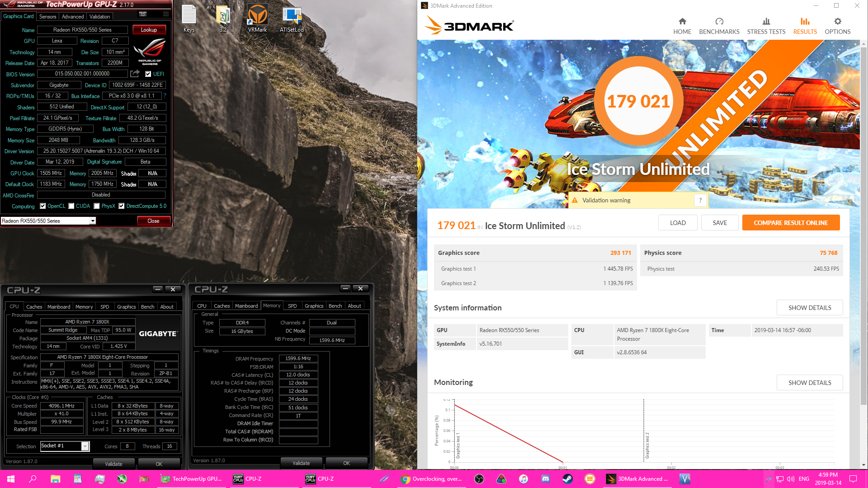Open File Explorer from the taskbar
Image resolution: width=868 pixels, height=488 pixels.
(x=55, y=479)
